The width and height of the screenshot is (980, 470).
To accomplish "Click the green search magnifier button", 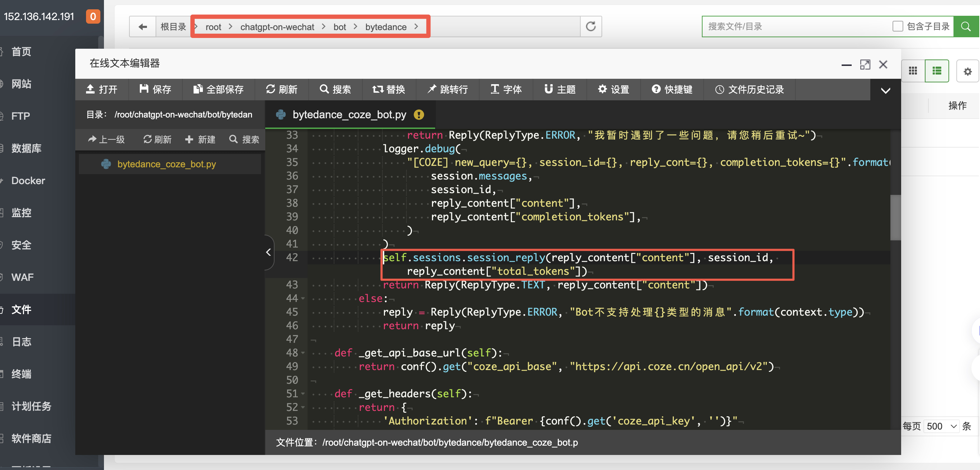I will pos(966,26).
